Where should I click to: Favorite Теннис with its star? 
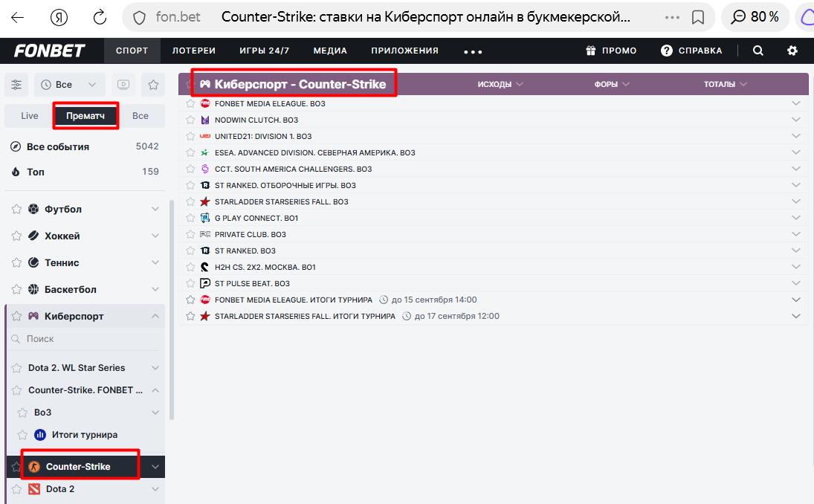tap(16, 262)
